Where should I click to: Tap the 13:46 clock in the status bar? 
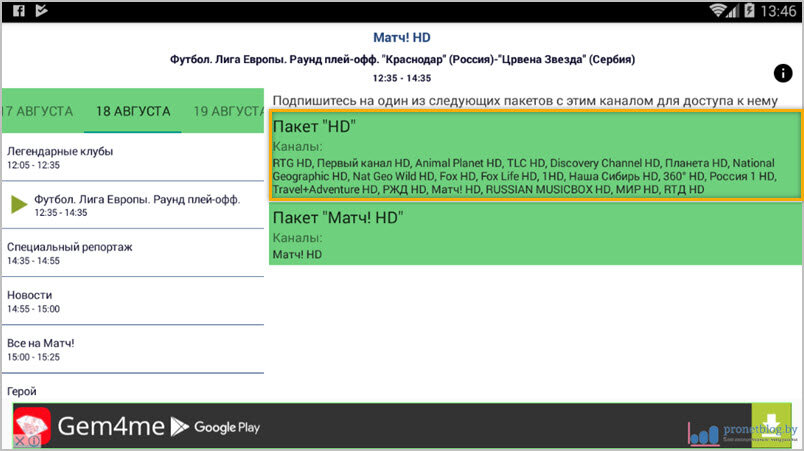[x=778, y=11]
